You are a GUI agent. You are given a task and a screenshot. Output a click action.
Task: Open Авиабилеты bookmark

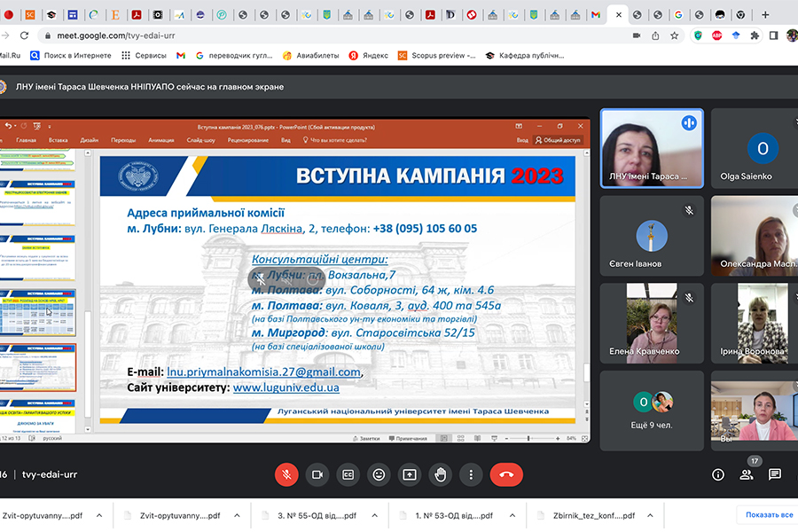coord(311,56)
